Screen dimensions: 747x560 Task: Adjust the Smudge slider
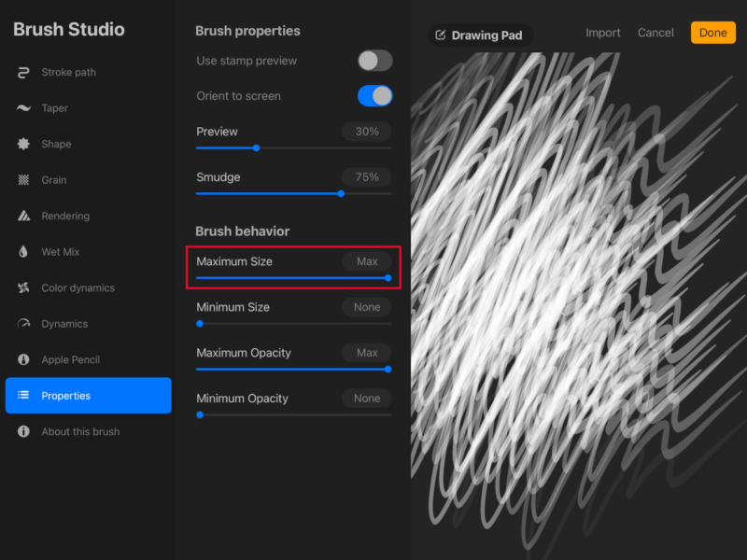click(x=340, y=193)
